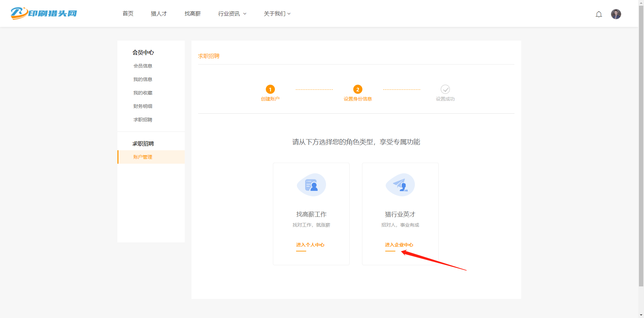Click the HR paper plane icon in 猎行业英才 card

[x=400, y=185]
